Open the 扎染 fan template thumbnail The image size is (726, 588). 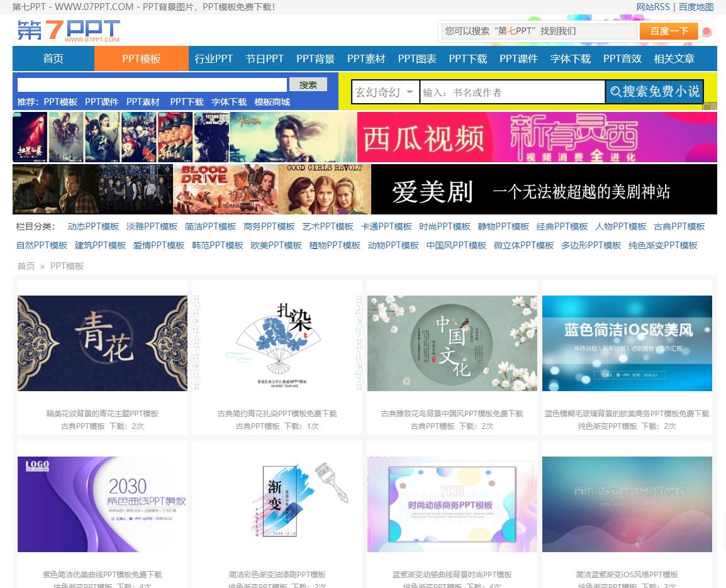tap(277, 343)
